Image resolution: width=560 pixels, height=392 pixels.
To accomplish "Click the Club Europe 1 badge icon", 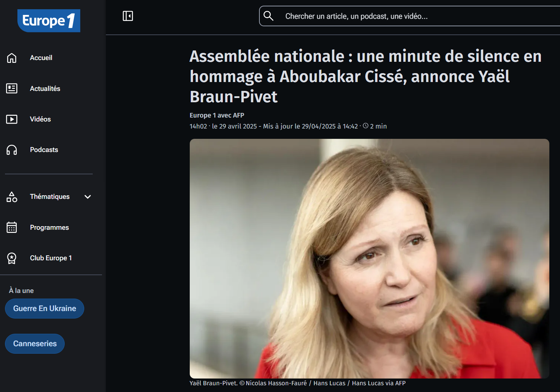I will [12, 258].
